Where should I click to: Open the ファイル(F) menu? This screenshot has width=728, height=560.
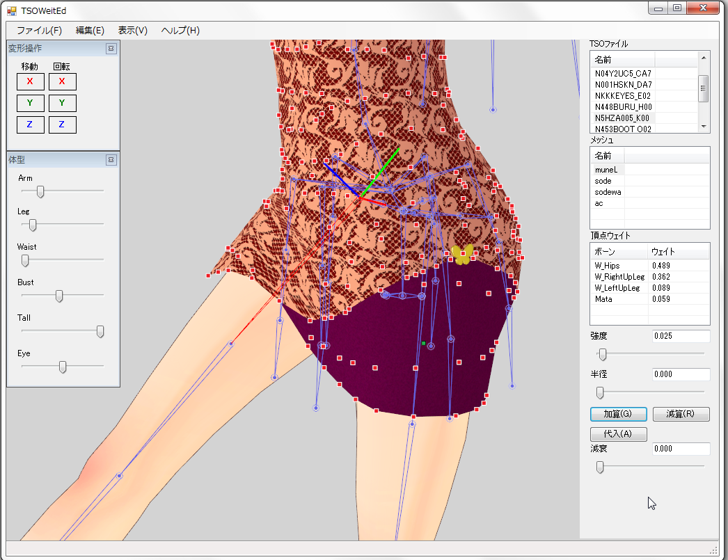point(39,31)
